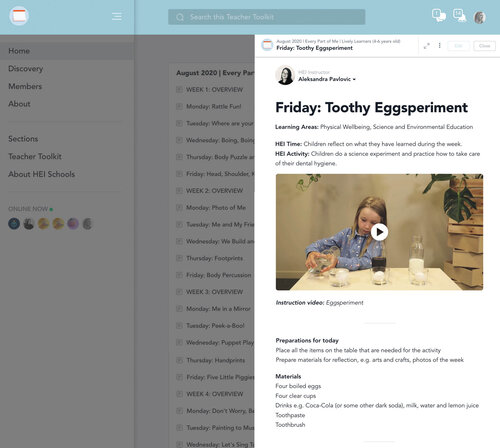The height and width of the screenshot is (448, 500).
Task: Click the fourth online member avatar
Action: [58, 224]
